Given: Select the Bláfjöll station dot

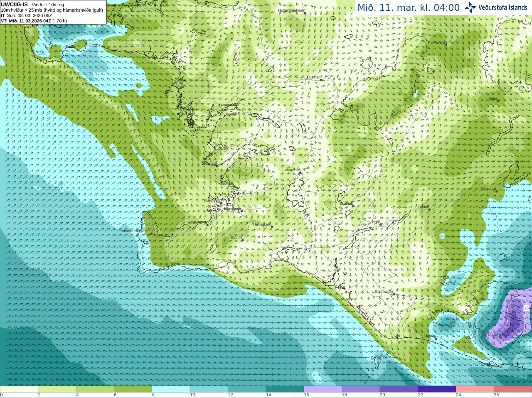Looking at the screenshot, I should [x=243, y=240].
